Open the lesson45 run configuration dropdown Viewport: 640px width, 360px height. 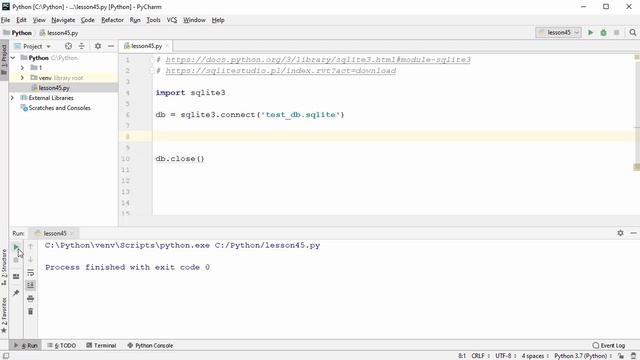[x=558, y=32]
